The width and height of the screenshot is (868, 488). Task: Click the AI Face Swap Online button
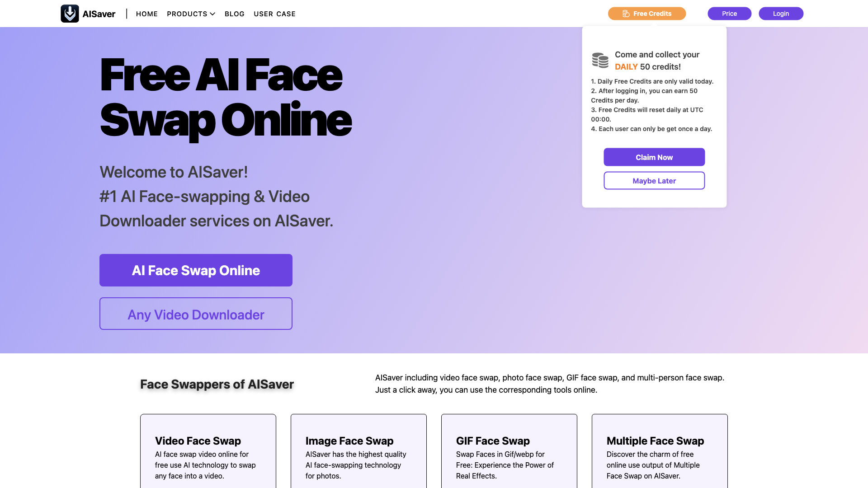(x=196, y=270)
